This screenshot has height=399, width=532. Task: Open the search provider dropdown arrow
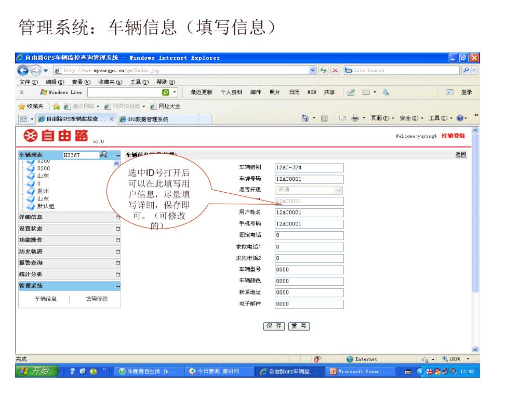point(474,70)
